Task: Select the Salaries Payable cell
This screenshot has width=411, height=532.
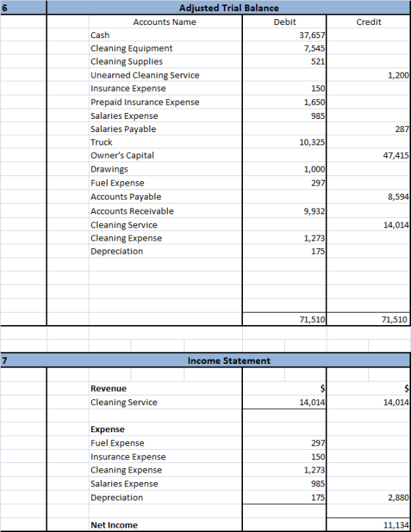Action: point(166,129)
